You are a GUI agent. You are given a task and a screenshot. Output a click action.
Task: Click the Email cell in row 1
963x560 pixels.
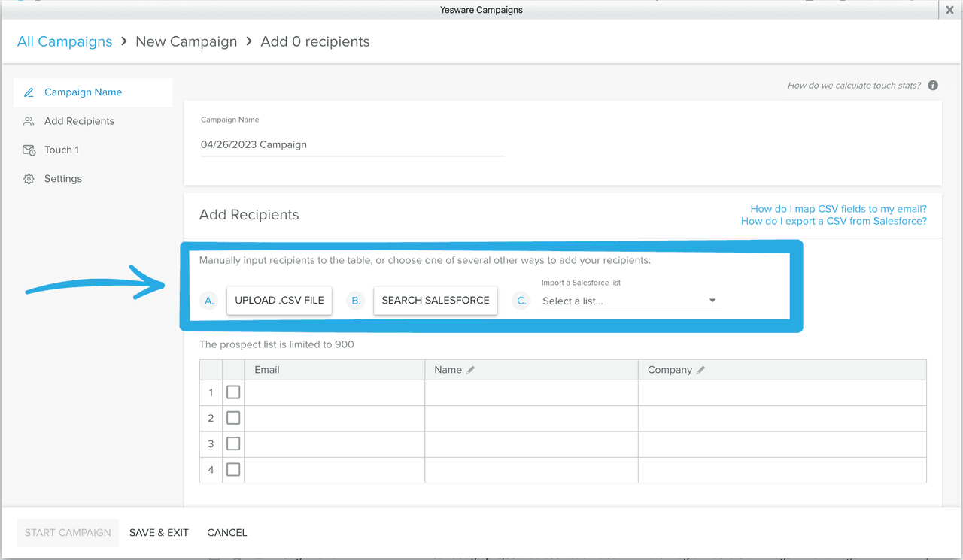pyautogui.click(x=335, y=392)
